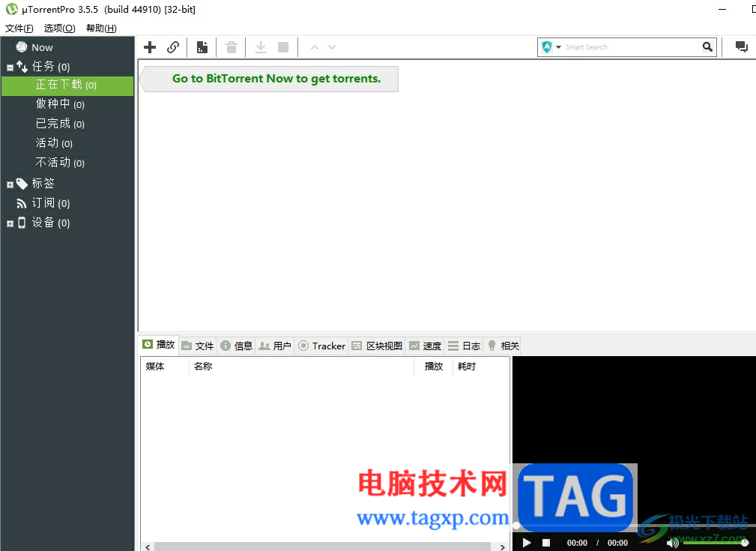This screenshot has width=756, height=551.
Task: Move torrent up in queue
Action: click(x=315, y=47)
